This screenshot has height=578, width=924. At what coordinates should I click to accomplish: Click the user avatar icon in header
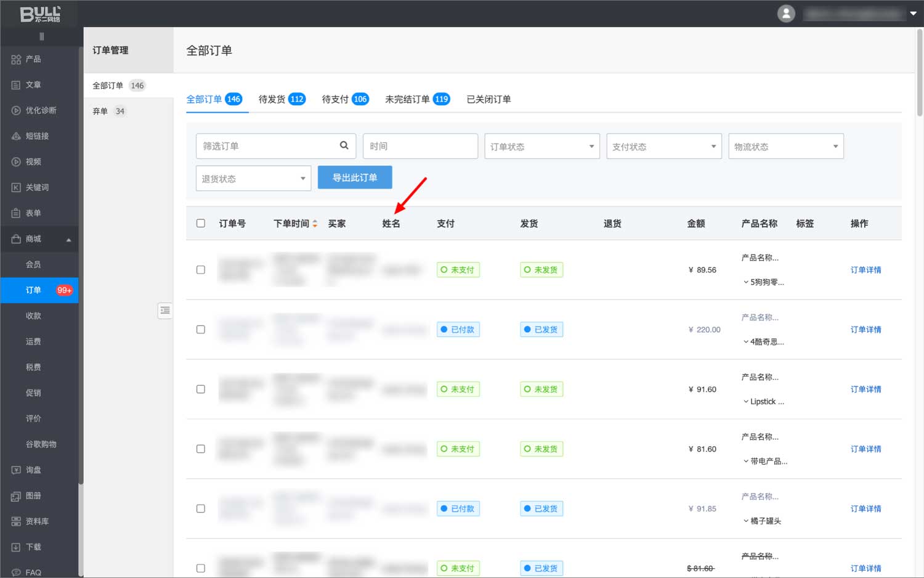tap(786, 14)
